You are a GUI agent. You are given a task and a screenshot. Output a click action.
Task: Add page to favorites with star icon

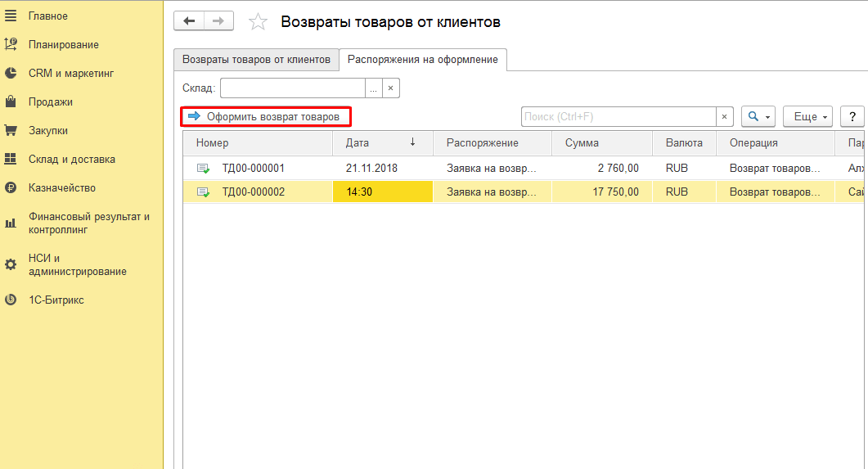(258, 22)
